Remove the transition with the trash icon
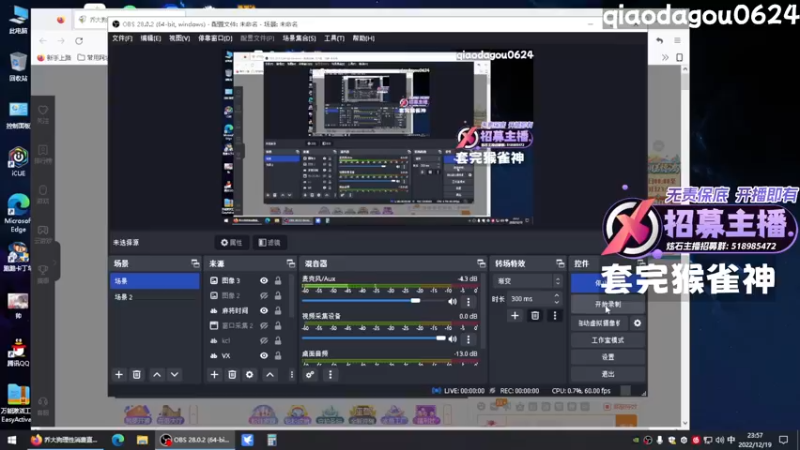The image size is (800, 450). tap(535, 316)
